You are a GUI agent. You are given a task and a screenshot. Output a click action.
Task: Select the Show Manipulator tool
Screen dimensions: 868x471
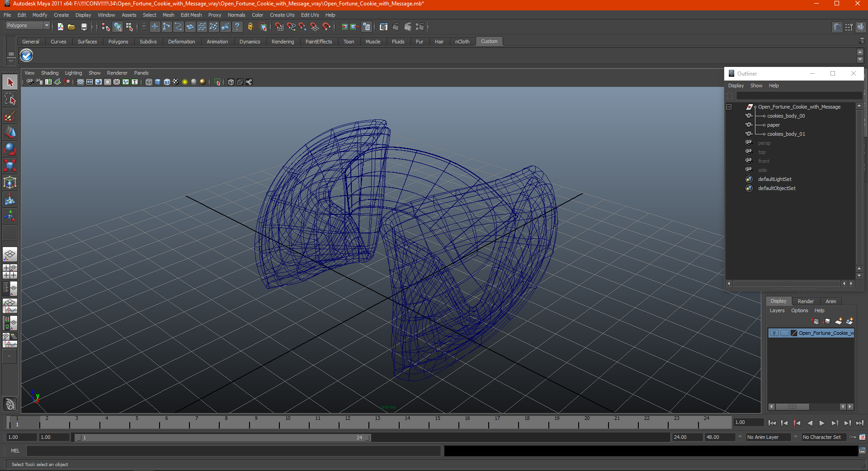[10, 215]
